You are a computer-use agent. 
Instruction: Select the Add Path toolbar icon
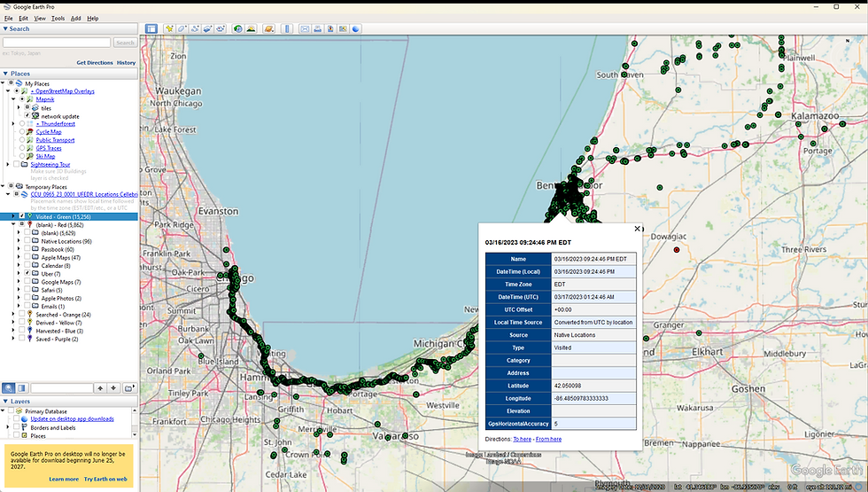pyautogui.click(x=194, y=28)
